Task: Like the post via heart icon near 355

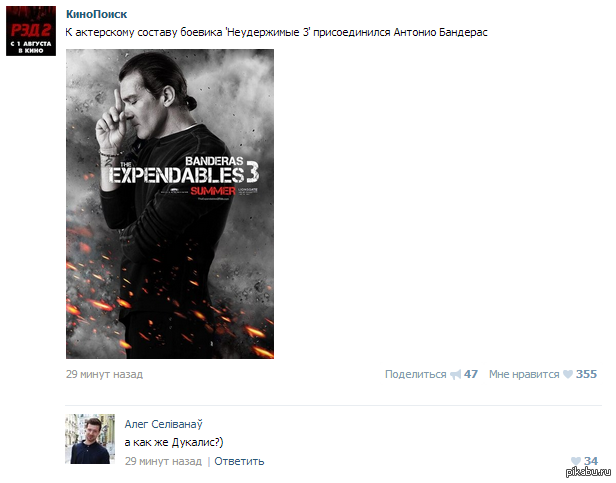Action: [x=568, y=374]
